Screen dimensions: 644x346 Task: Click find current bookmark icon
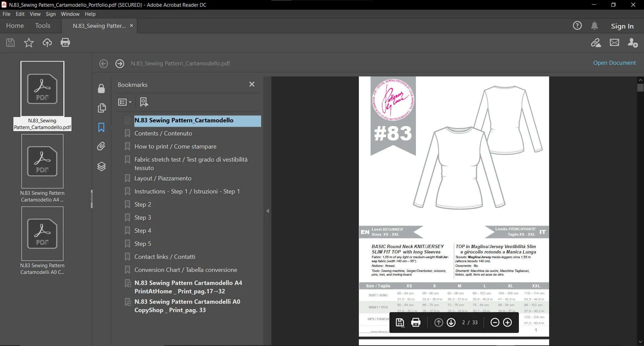[144, 102]
